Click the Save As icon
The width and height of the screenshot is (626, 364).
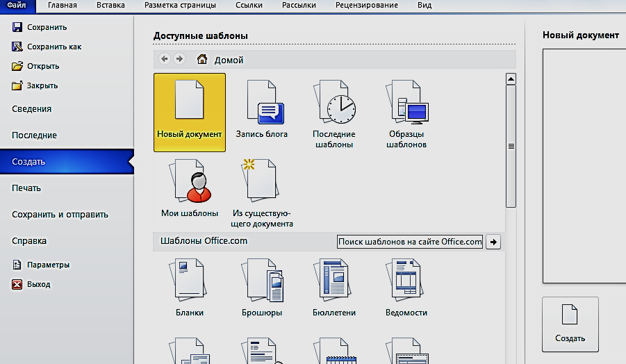point(17,47)
